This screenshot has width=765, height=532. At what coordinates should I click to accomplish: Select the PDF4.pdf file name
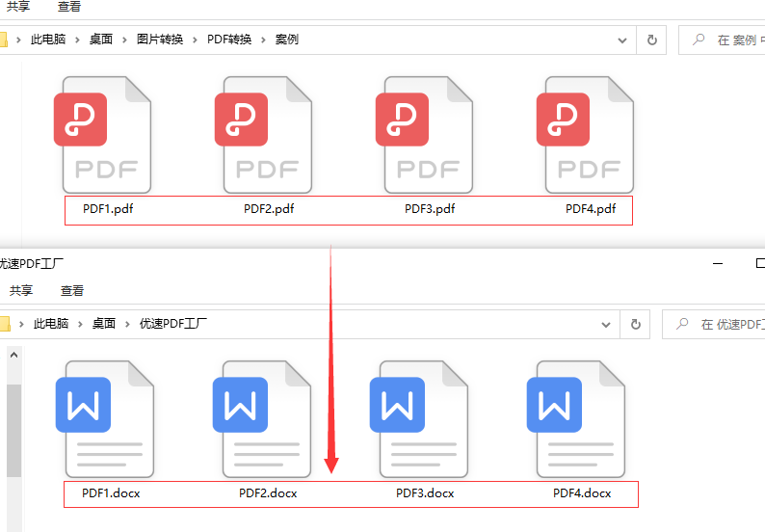(591, 209)
